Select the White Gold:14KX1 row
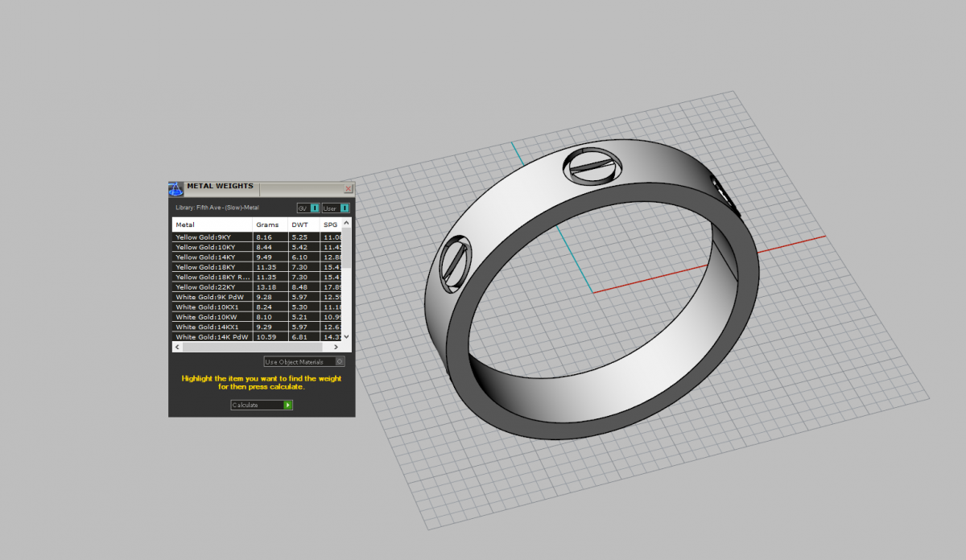Screen dimensions: 966x560 257,327
